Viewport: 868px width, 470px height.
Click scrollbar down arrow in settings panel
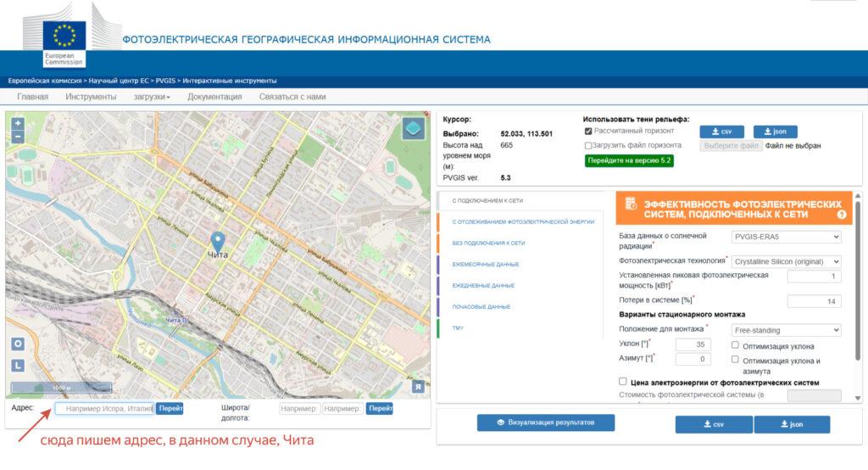pyautogui.click(x=858, y=398)
